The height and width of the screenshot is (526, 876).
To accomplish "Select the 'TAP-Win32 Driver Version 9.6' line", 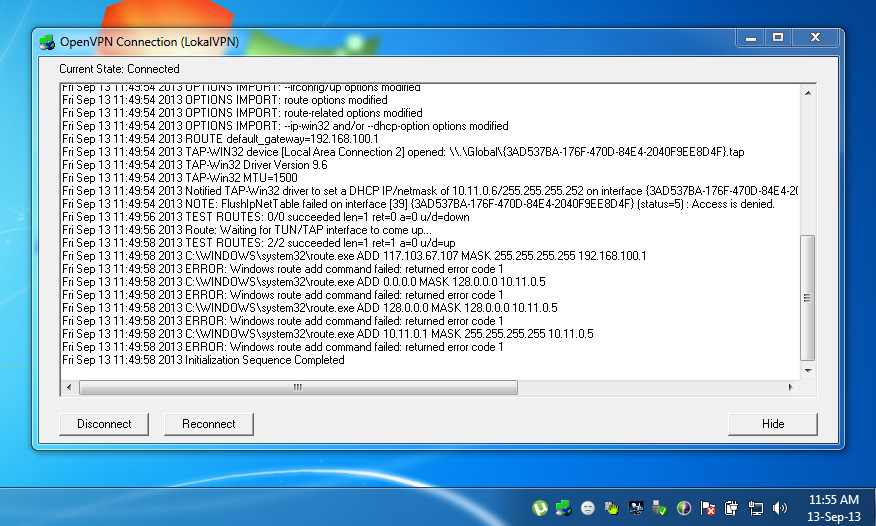I will tap(195, 165).
